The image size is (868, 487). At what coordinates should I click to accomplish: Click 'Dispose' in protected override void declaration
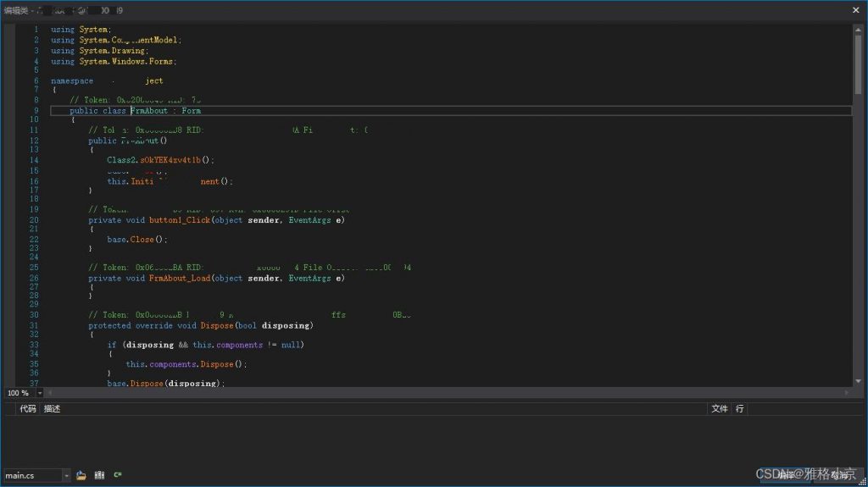(x=217, y=325)
